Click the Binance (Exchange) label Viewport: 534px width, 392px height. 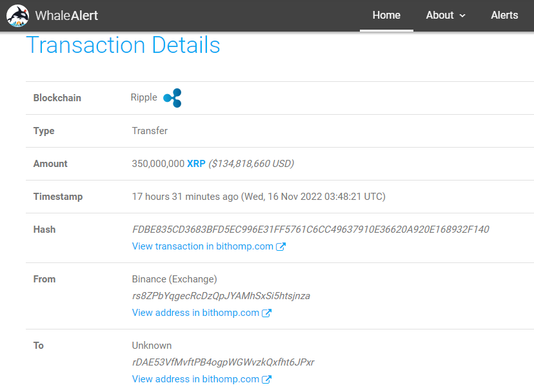coord(174,279)
